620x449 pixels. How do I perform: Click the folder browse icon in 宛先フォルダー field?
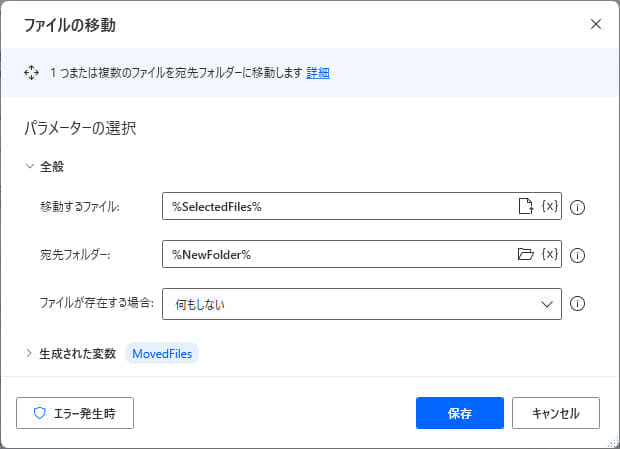[525, 254]
